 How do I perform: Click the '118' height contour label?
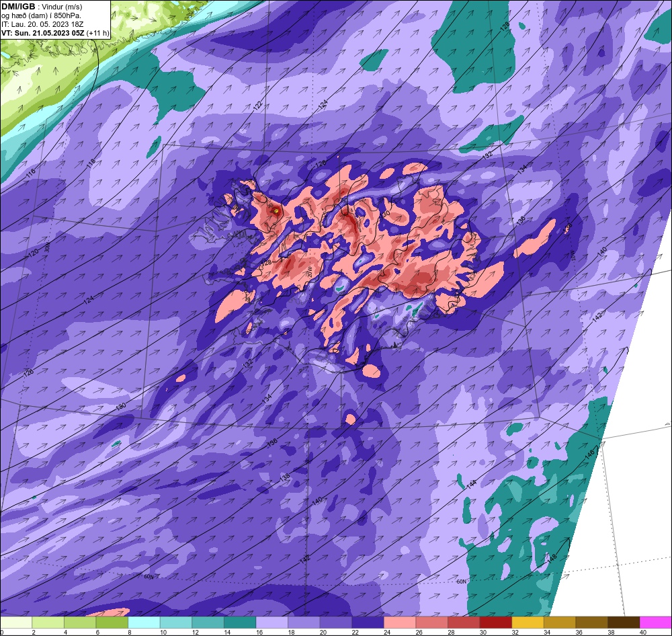coord(91,163)
